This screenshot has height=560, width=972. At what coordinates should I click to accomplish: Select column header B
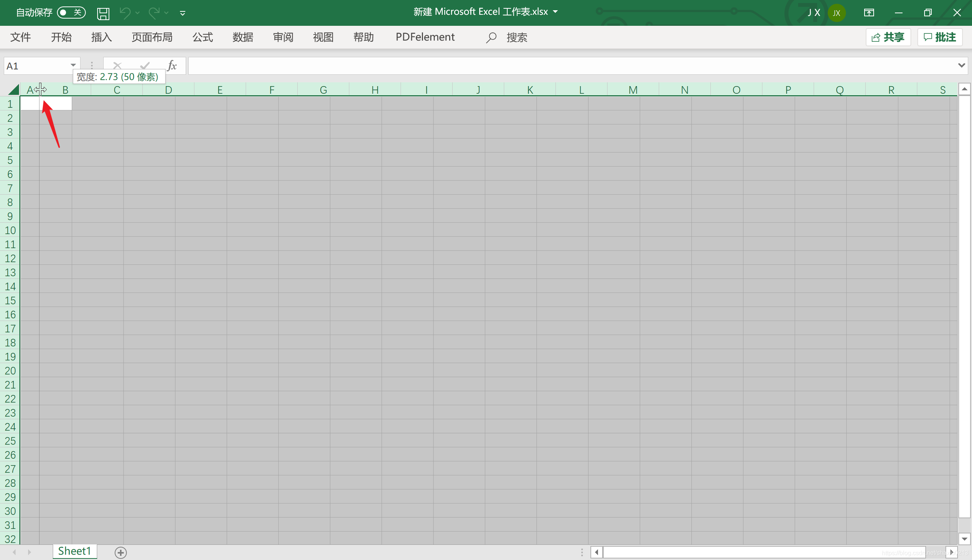point(65,89)
